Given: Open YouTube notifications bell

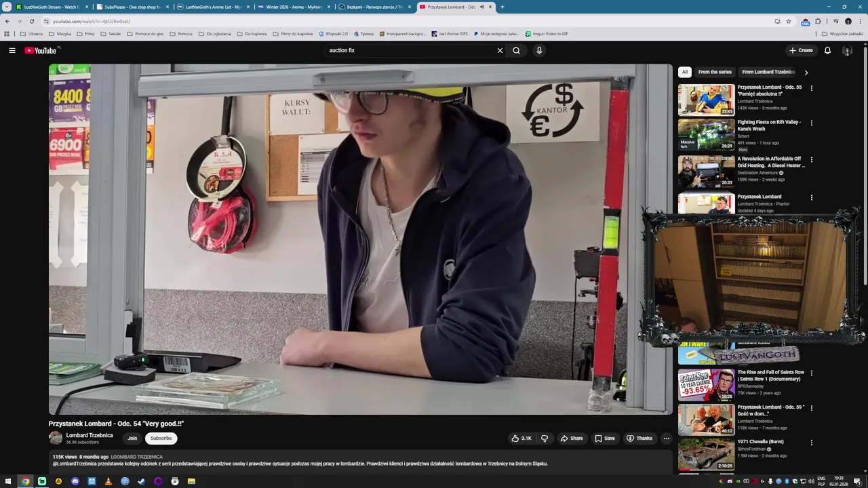Looking at the screenshot, I should pos(827,50).
